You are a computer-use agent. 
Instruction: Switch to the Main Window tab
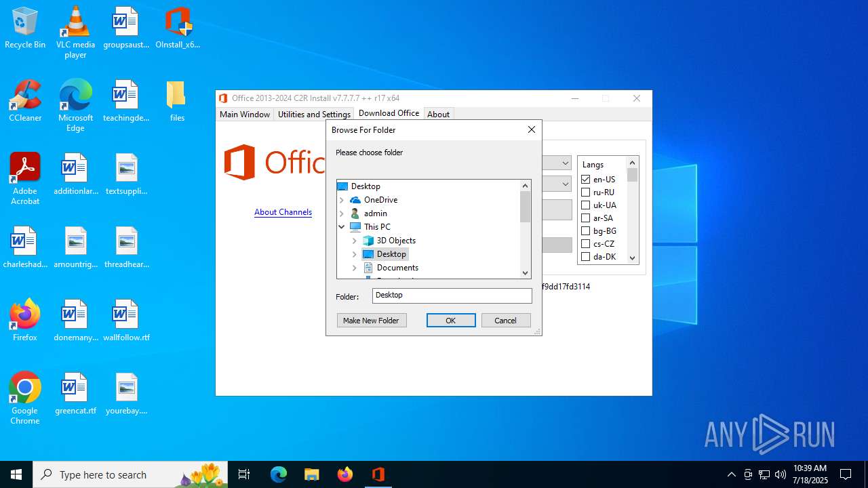pyautogui.click(x=245, y=115)
